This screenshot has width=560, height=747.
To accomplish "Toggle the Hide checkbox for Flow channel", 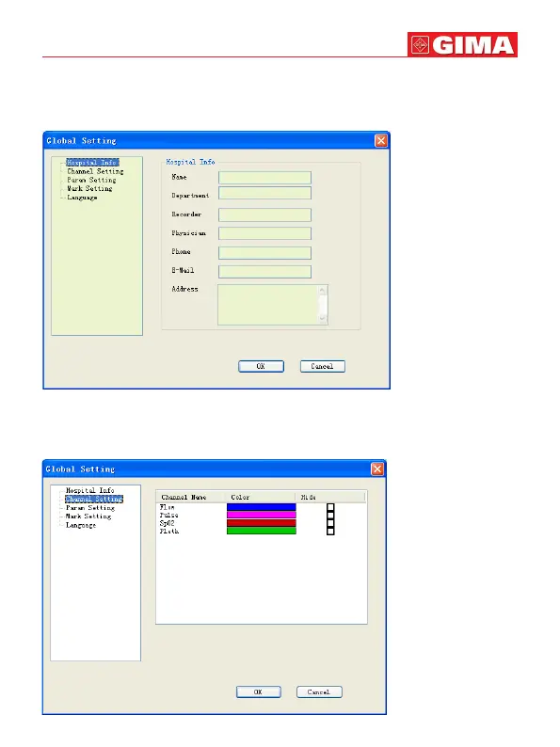I will [x=330, y=507].
